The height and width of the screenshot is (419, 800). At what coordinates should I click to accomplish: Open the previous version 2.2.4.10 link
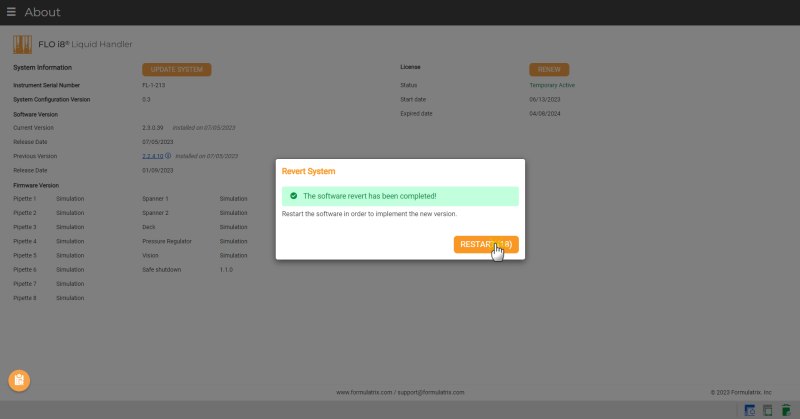[x=152, y=156]
